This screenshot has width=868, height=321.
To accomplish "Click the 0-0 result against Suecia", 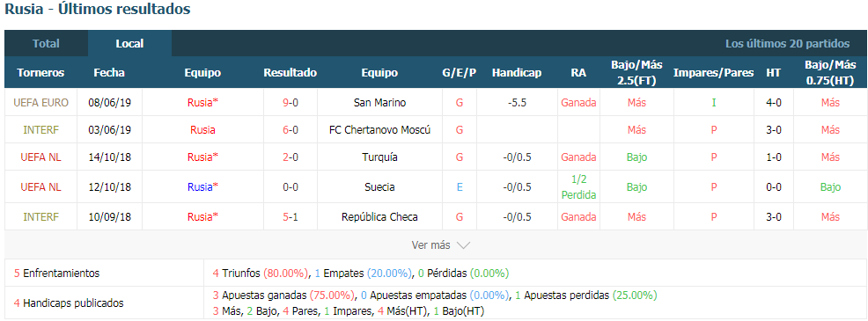I will [291, 187].
